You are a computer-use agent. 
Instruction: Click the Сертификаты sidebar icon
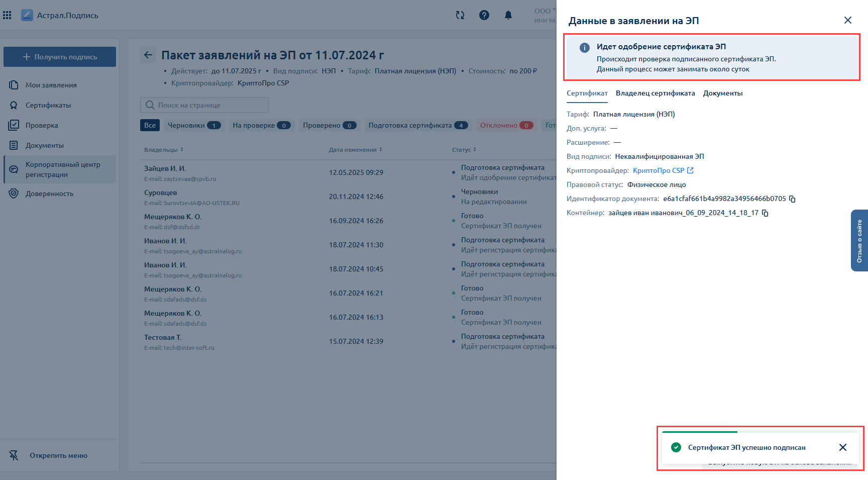[14, 105]
